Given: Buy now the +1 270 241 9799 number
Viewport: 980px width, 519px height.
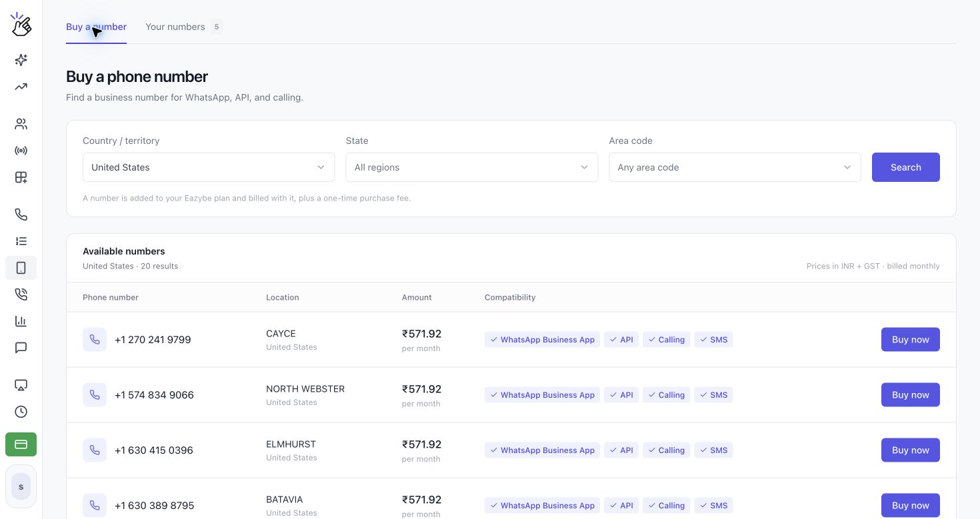Looking at the screenshot, I should point(911,340).
